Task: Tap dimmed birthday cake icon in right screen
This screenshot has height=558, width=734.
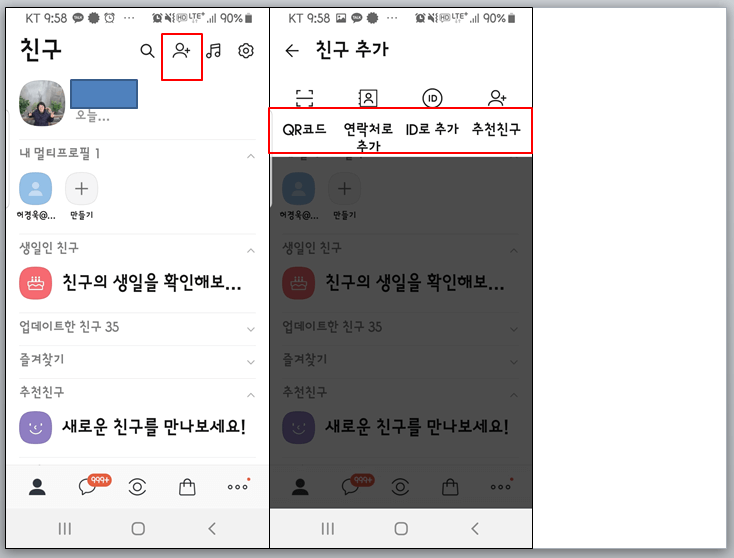Action: pos(299,283)
